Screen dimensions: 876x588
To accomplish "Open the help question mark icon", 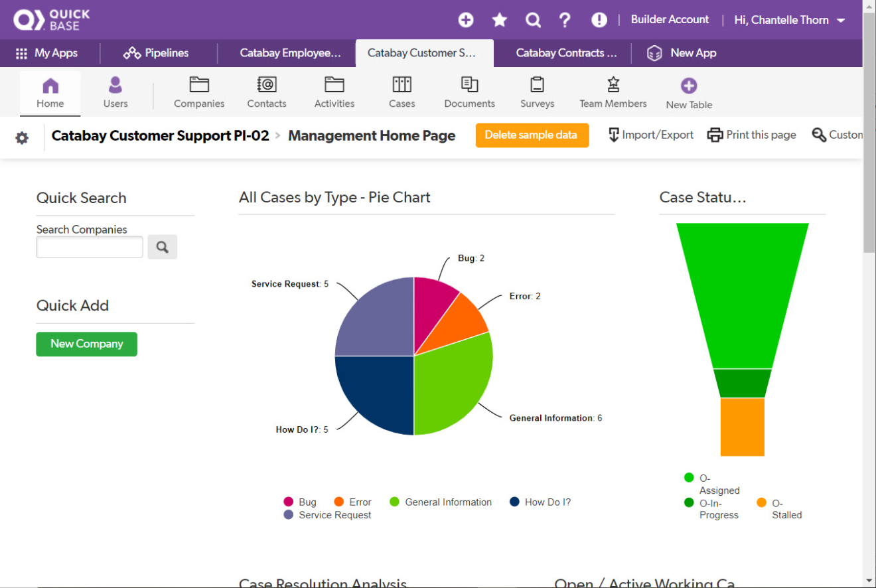I will (x=565, y=20).
